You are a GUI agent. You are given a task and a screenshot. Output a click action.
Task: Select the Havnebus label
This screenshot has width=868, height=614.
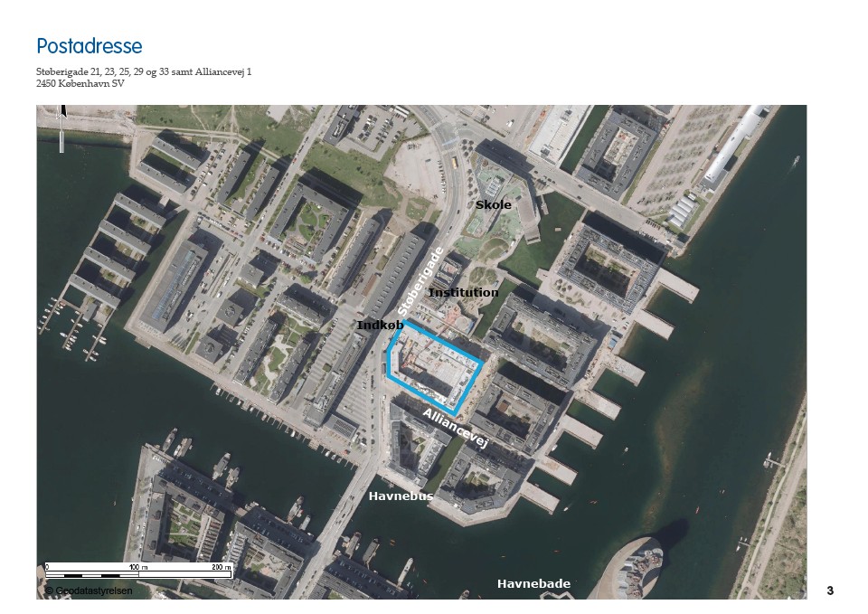click(x=401, y=496)
